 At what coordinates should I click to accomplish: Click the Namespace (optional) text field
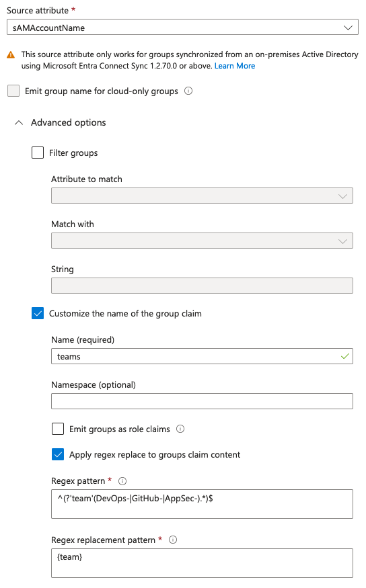pyautogui.click(x=202, y=401)
